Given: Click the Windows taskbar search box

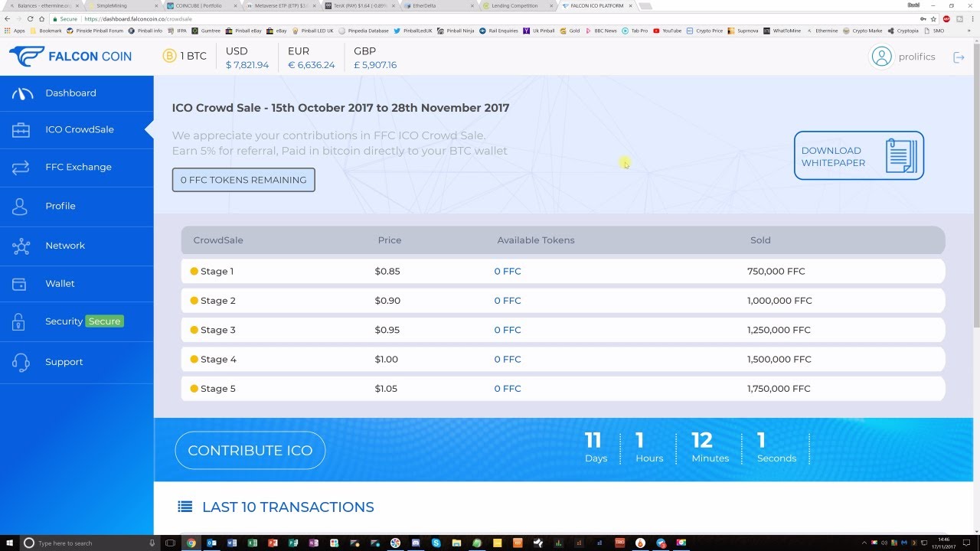Looking at the screenshot, I should [x=89, y=543].
